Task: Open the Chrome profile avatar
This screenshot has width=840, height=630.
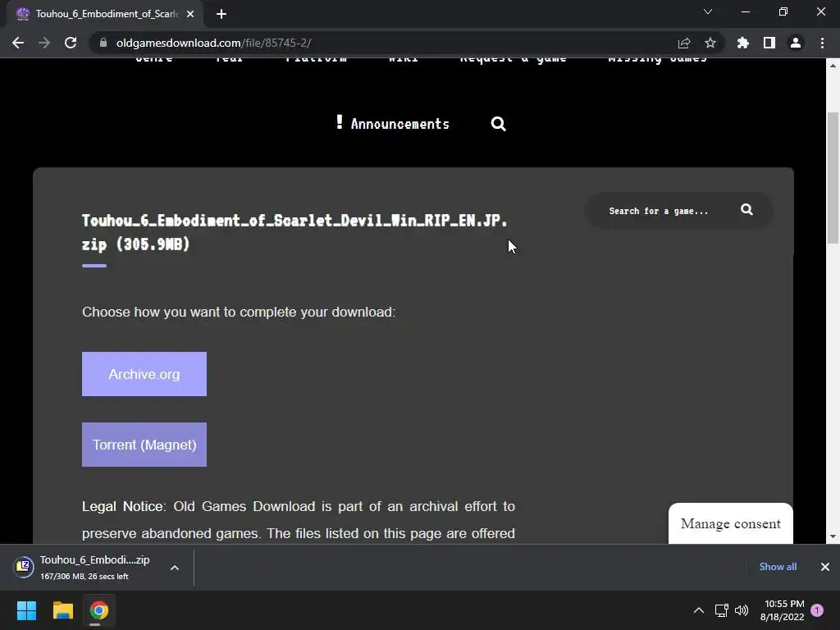Action: pos(796,43)
